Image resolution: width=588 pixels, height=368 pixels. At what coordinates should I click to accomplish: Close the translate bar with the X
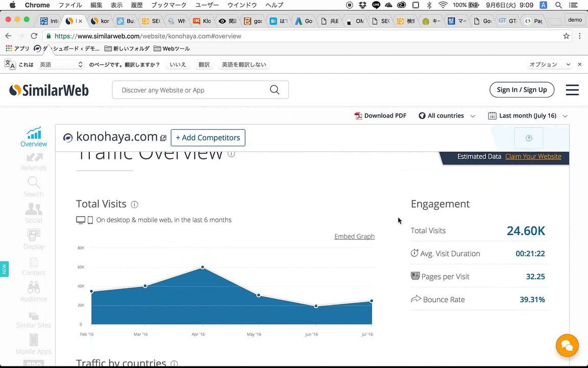point(579,64)
